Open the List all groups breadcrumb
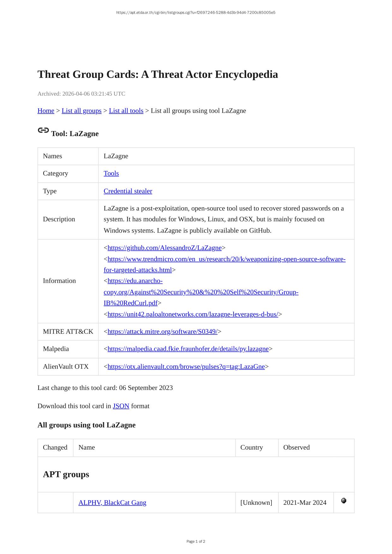Viewport: 392px width, 554px height. [x=81, y=111]
